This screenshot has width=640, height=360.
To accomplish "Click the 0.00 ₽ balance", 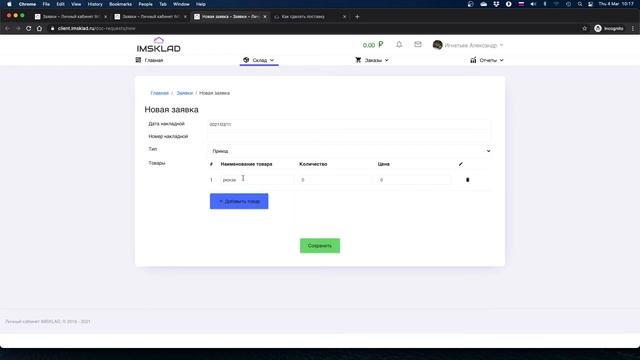I will (373, 45).
